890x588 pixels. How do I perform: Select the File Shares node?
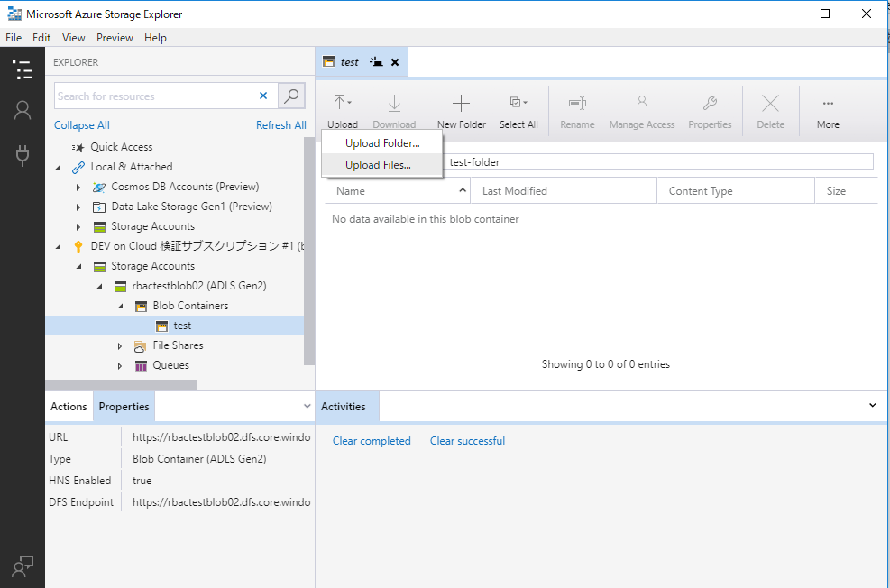coord(178,345)
